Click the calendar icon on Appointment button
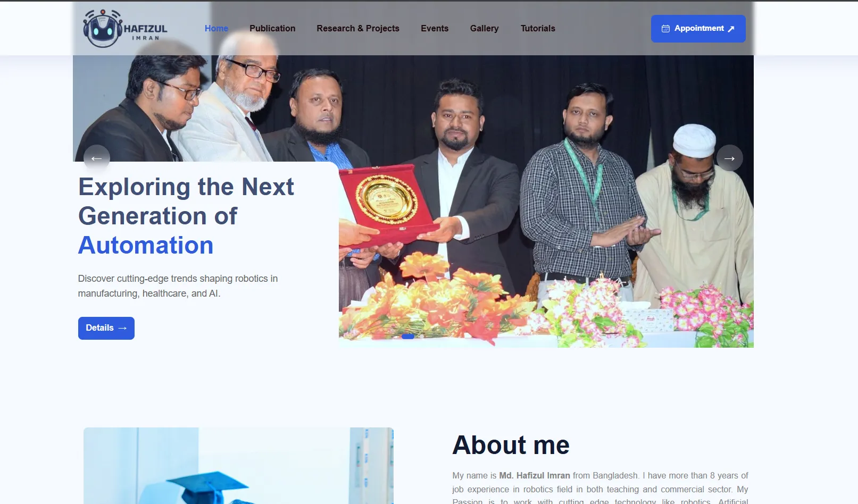Screen dimensions: 858x504 [665, 29]
